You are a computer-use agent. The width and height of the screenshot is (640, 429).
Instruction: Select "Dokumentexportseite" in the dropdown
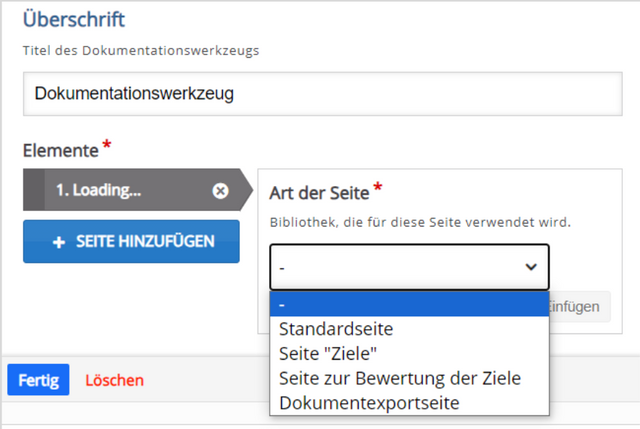(409, 403)
